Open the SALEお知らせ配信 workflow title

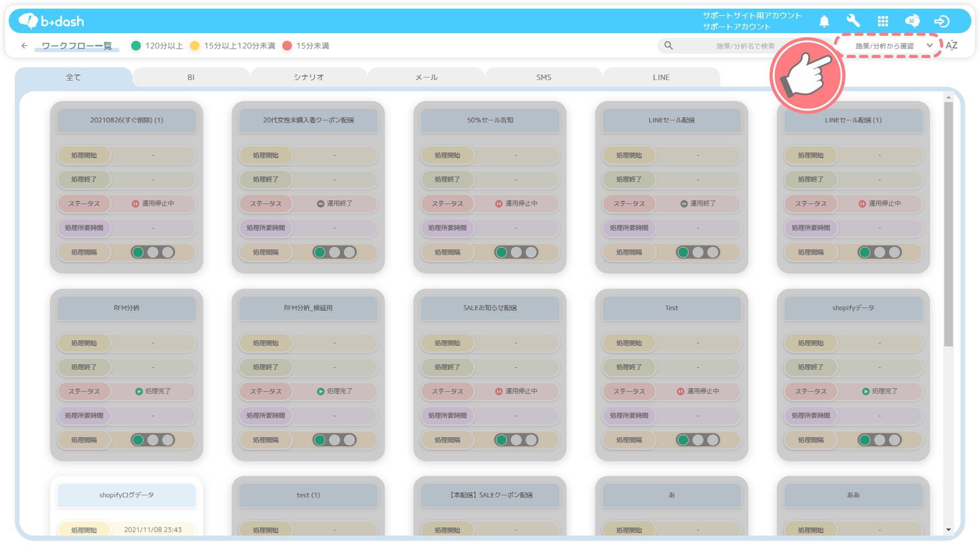490,308
